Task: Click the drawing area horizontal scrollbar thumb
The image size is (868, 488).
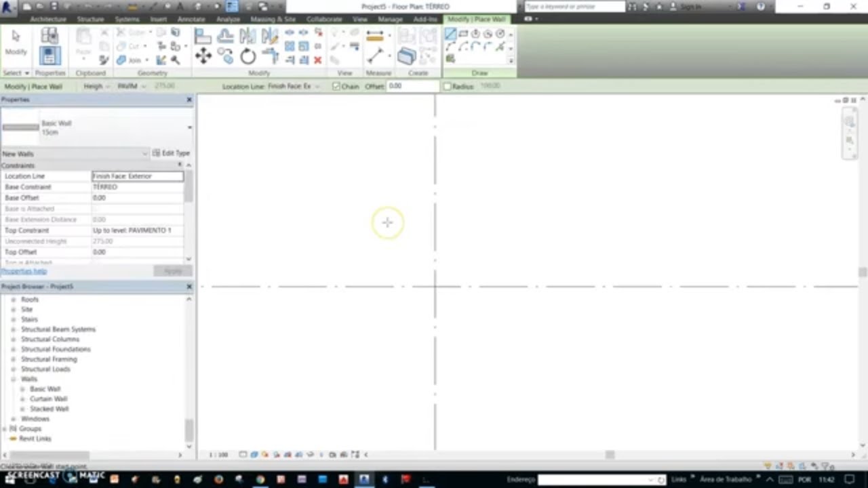Action: coord(610,455)
